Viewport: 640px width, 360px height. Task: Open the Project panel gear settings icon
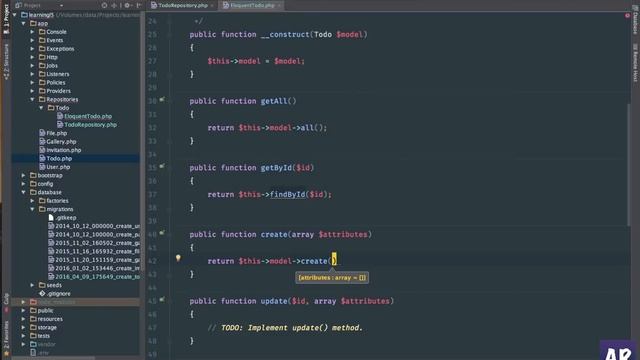tap(127, 5)
